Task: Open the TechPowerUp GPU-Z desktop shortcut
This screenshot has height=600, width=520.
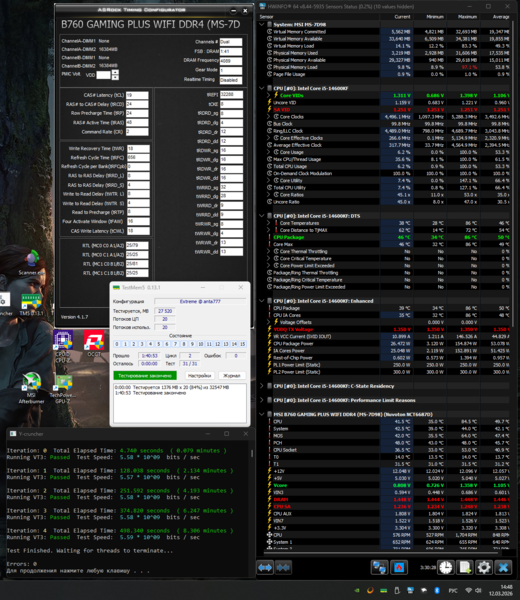Action: click(x=64, y=390)
